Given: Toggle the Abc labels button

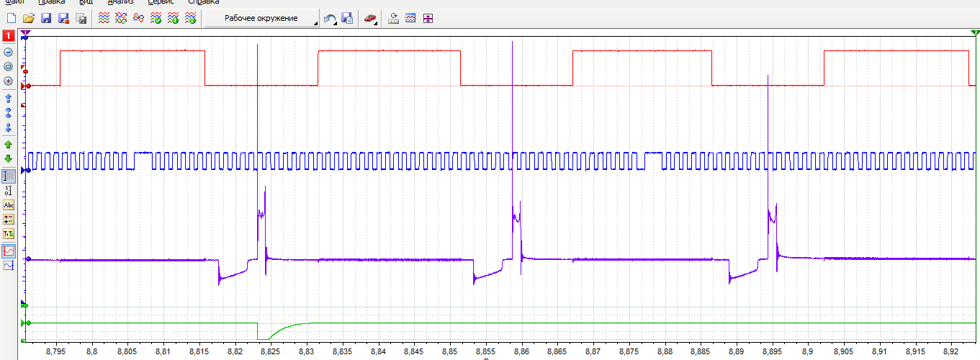Looking at the screenshot, I should click(x=9, y=204).
